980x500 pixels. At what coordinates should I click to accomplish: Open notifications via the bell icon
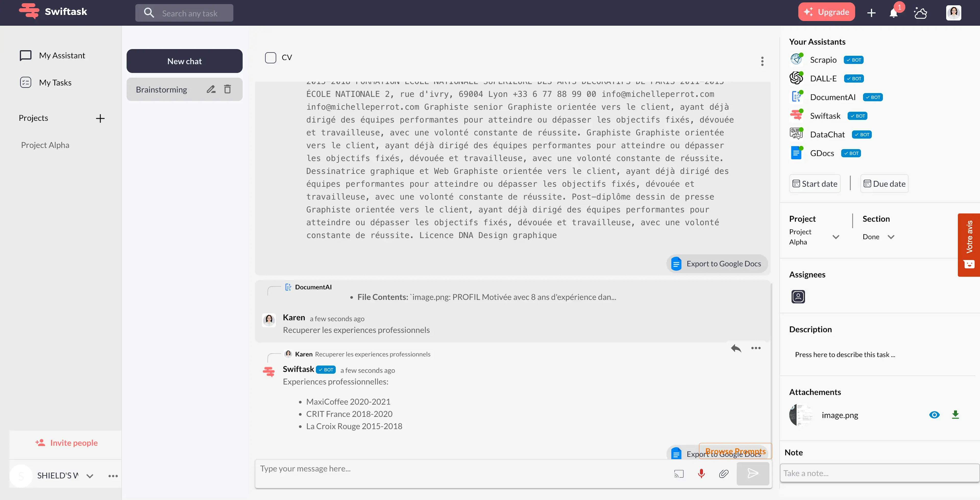[894, 13]
